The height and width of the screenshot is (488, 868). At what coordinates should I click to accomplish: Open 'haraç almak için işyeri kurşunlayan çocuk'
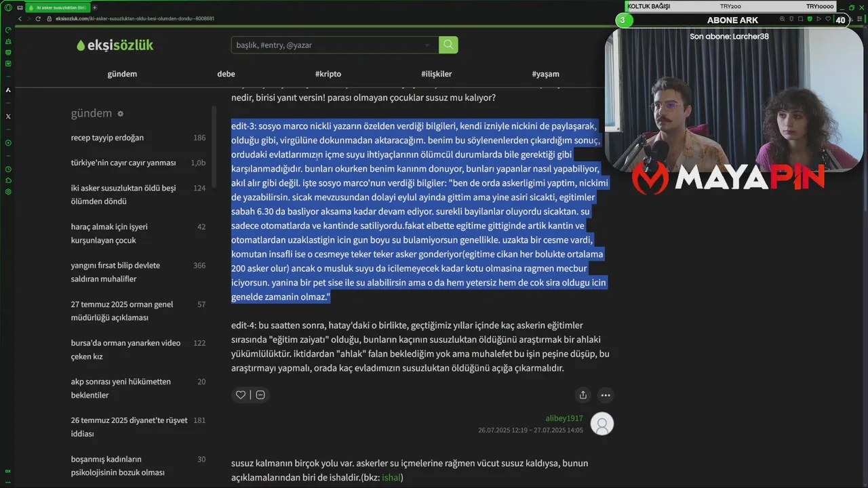point(109,233)
